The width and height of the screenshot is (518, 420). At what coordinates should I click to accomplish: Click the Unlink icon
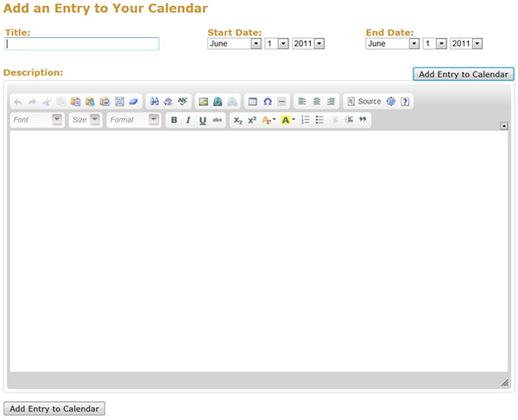[x=232, y=102]
